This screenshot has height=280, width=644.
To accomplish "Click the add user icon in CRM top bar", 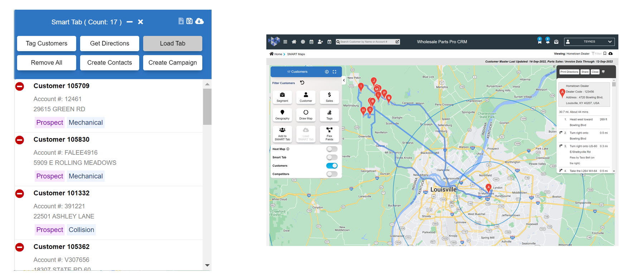I will pyautogui.click(x=320, y=42).
